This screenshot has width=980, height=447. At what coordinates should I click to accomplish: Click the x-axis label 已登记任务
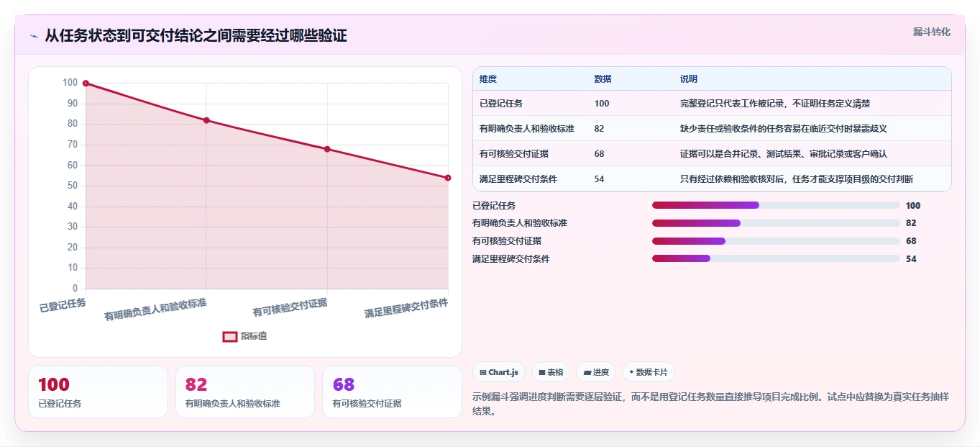63,305
